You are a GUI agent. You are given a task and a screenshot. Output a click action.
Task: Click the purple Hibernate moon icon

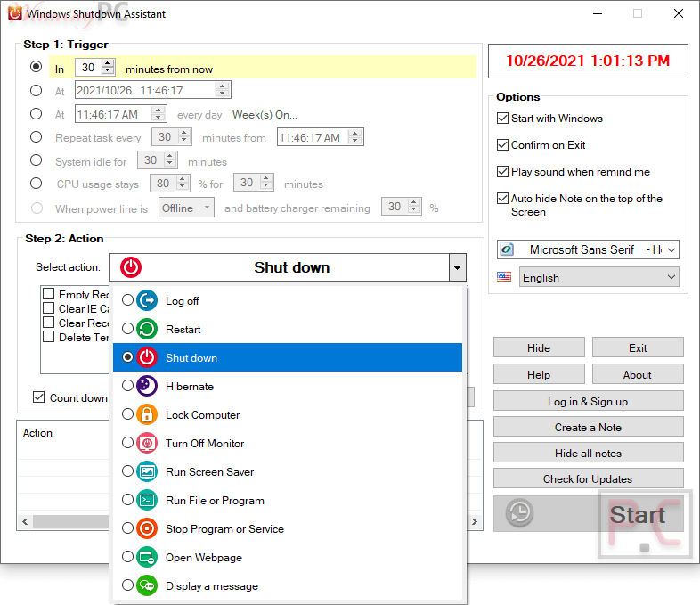tap(147, 386)
